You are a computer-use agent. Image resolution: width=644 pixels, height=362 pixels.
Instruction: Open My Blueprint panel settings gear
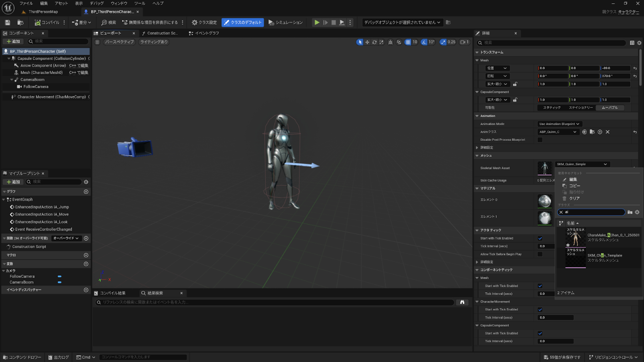(x=86, y=182)
